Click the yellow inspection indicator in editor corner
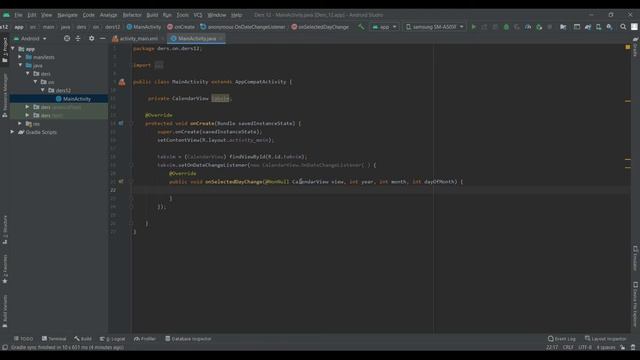The height and width of the screenshot is (360, 640). [x=628, y=48]
